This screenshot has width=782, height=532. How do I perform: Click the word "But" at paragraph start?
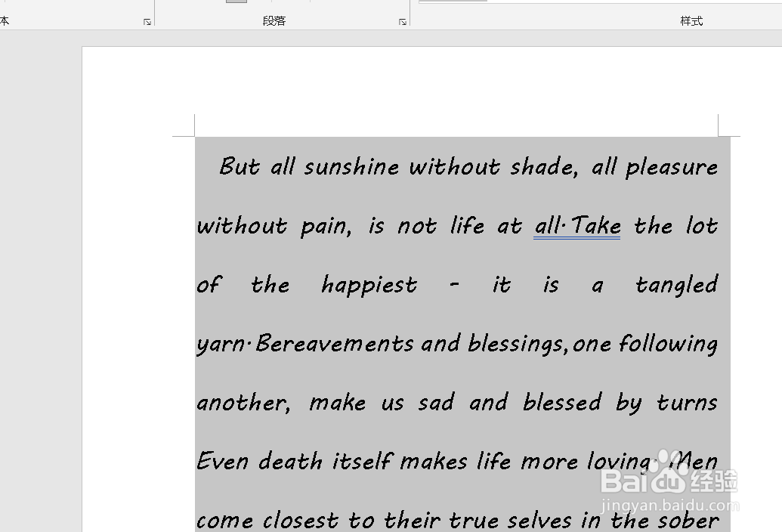[240, 166]
